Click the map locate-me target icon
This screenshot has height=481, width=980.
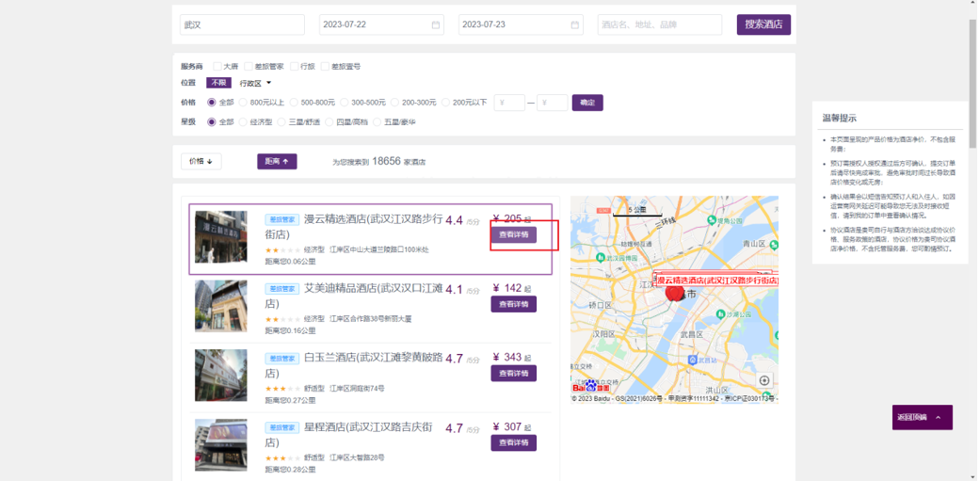(763, 380)
